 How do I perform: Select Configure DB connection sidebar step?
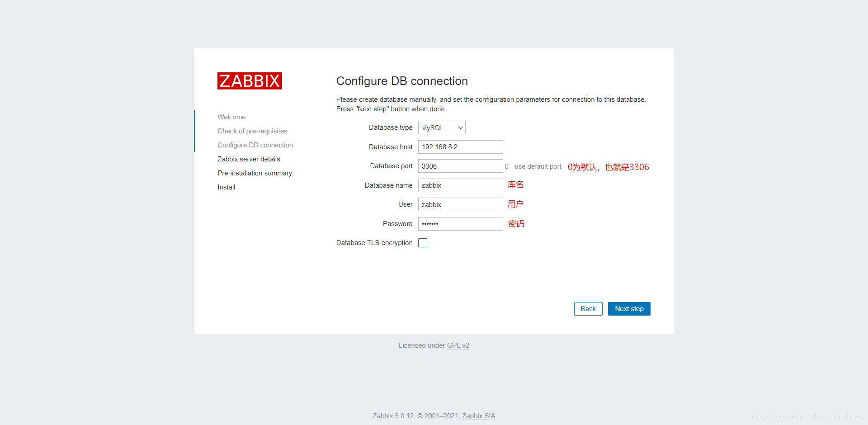point(255,145)
